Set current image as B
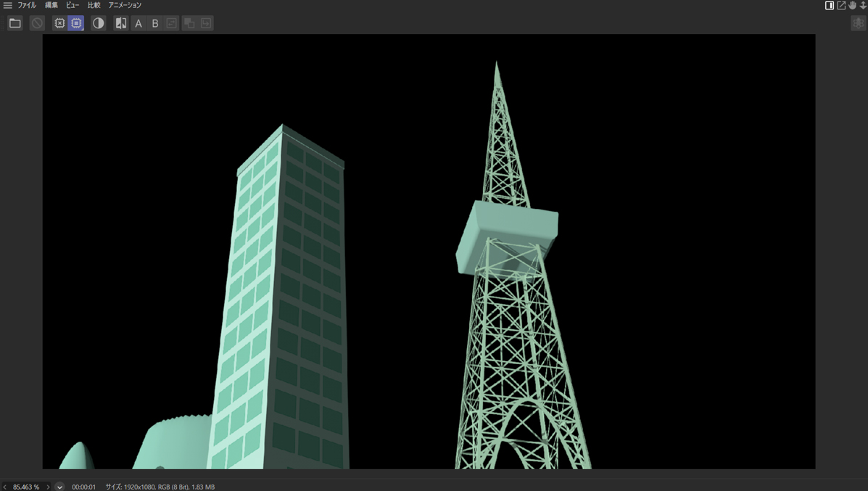This screenshot has height=491, width=868. coord(155,23)
